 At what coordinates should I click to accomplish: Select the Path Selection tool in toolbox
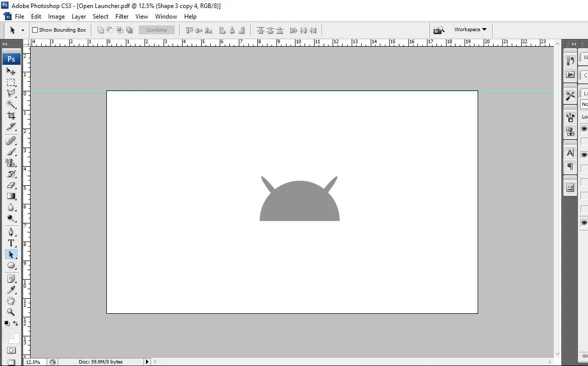click(11, 255)
